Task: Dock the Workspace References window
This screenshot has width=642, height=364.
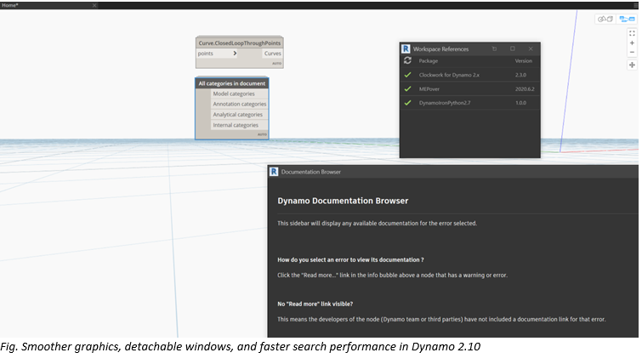Action: click(x=494, y=48)
